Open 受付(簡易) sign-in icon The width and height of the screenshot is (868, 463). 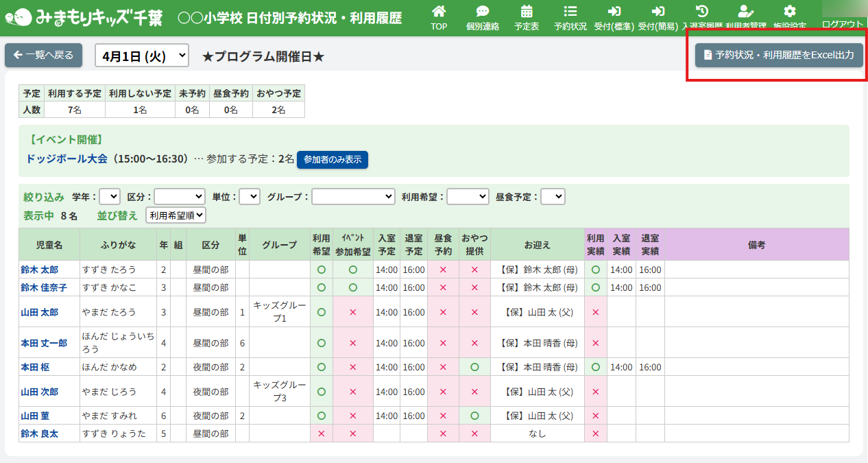pyautogui.click(x=658, y=12)
